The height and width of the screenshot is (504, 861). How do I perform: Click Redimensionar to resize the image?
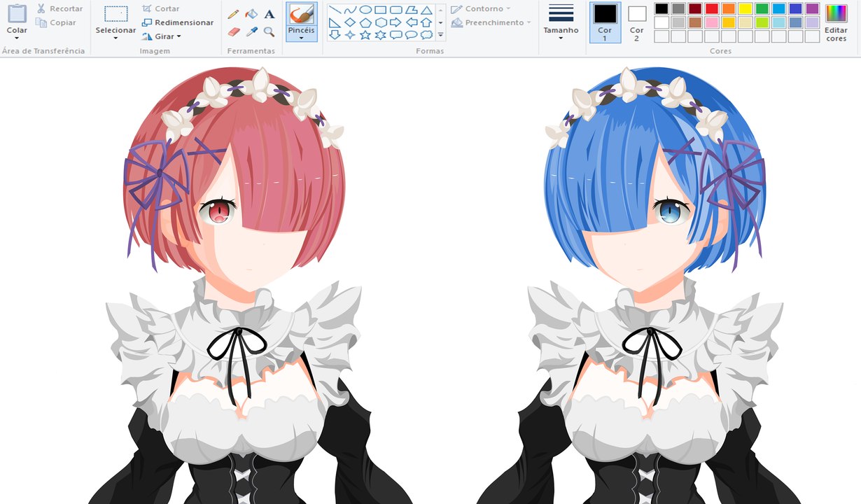(x=178, y=22)
